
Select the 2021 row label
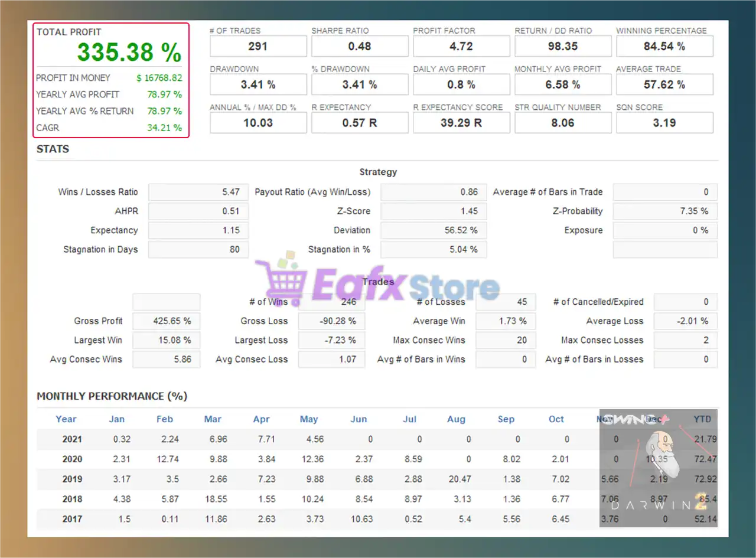tap(72, 439)
